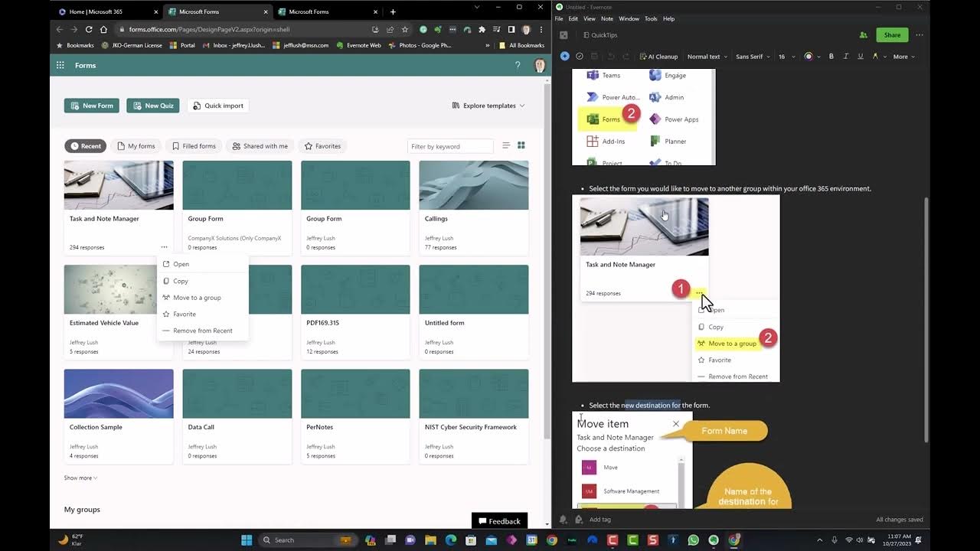Open the Windows Start menu
Screen dimensions: 980x551
(x=247, y=540)
